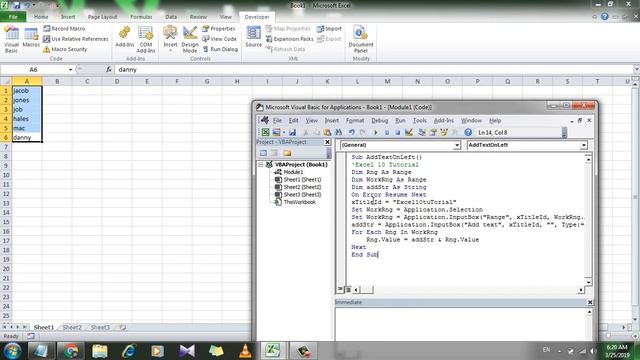The height and width of the screenshot is (360, 640).
Task: Click View Microsoft Excel icon in VBA toolbar
Action: click(x=265, y=132)
